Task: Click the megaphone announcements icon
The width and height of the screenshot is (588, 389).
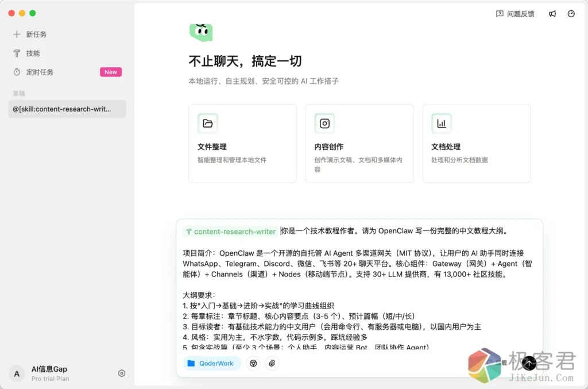Action: pos(552,14)
